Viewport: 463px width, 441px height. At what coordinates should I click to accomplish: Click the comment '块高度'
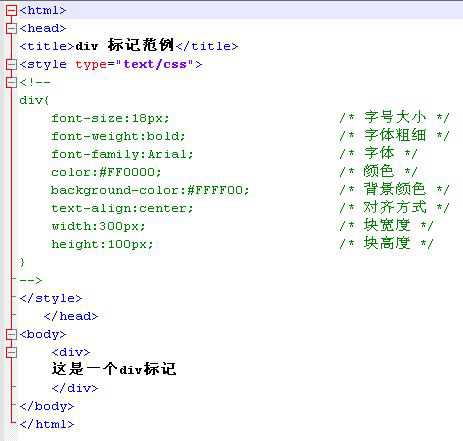(x=387, y=243)
